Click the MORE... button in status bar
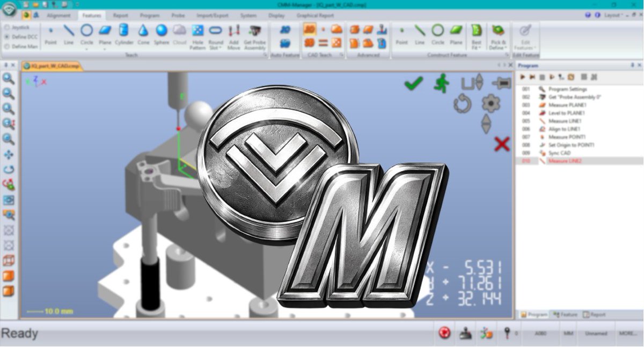Screen dimensions: 644x347 pyautogui.click(x=628, y=334)
